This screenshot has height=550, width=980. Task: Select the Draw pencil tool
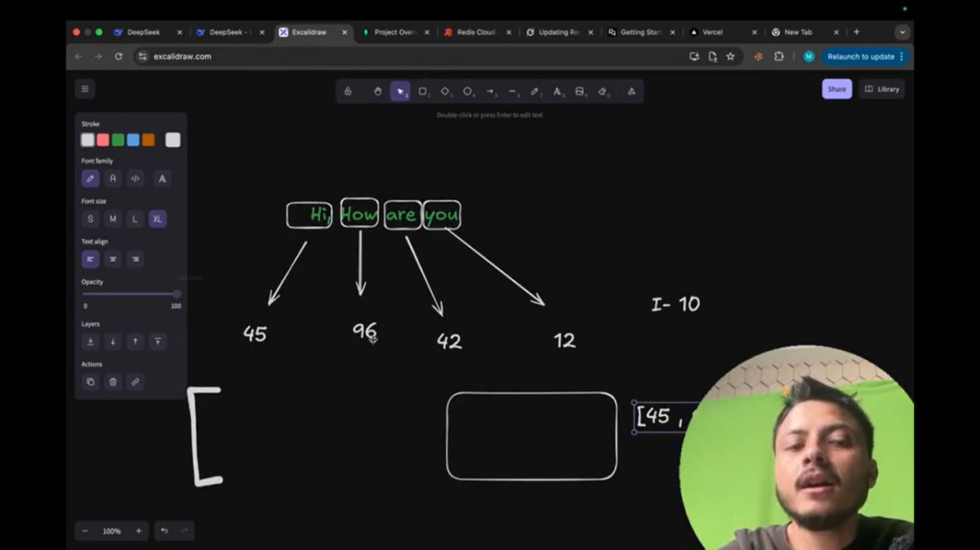click(x=535, y=91)
